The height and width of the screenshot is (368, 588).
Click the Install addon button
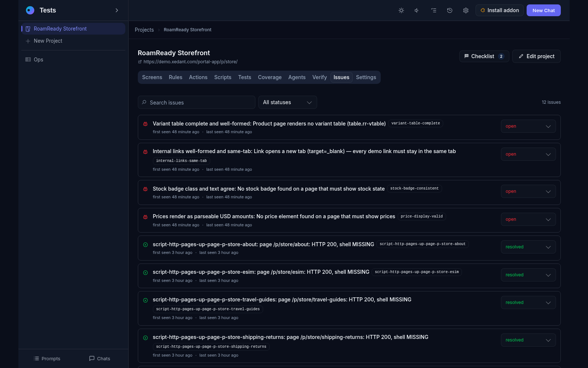click(499, 10)
